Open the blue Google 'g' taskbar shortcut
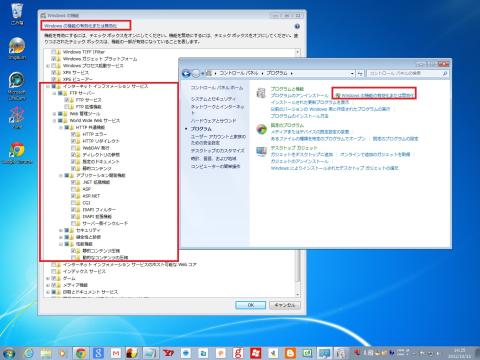 point(98,353)
